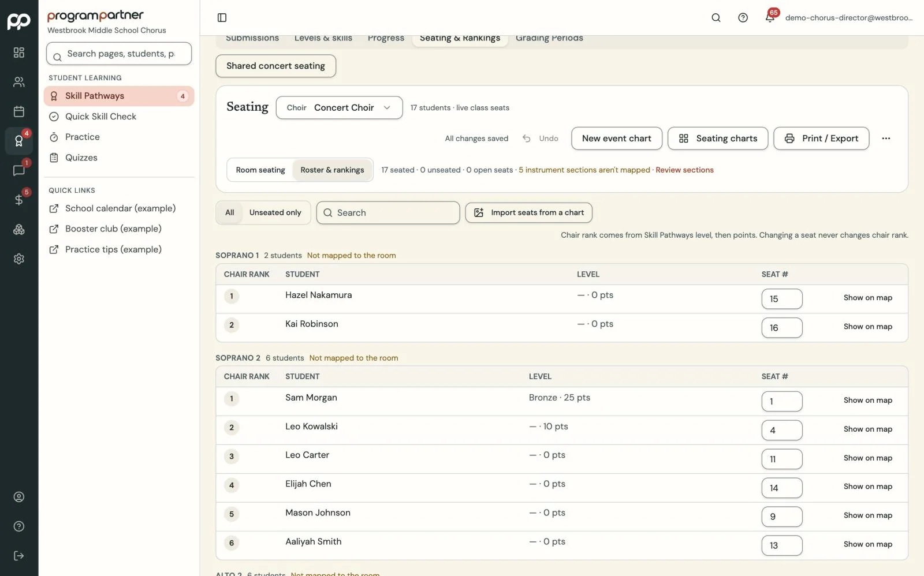The height and width of the screenshot is (576, 924).
Task: Click the roster Search field
Action: tap(388, 212)
